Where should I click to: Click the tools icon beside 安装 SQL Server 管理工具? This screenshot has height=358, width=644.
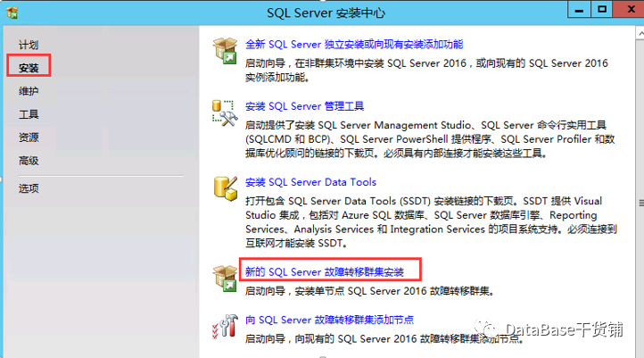point(225,113)
